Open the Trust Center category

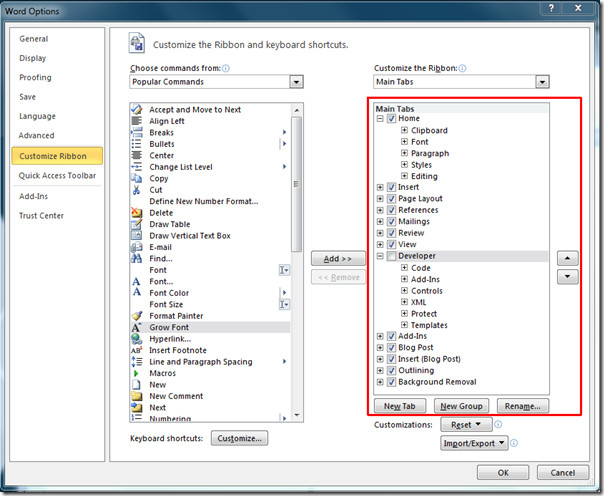pos(42,216)
